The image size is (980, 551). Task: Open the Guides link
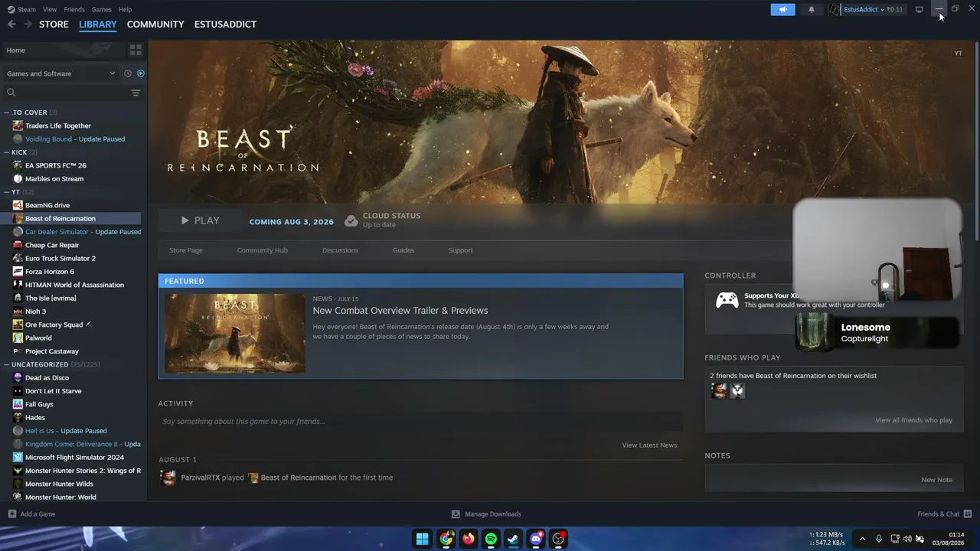403,250
